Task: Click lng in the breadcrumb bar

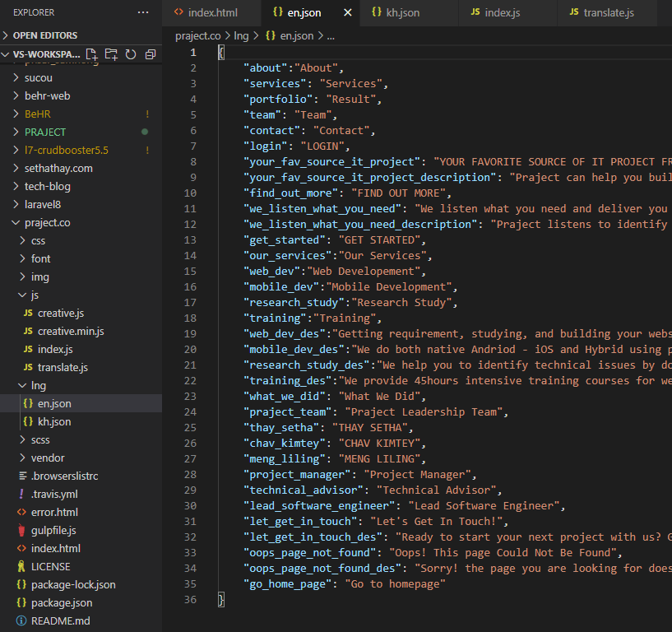Action: (x=239, y=36)
